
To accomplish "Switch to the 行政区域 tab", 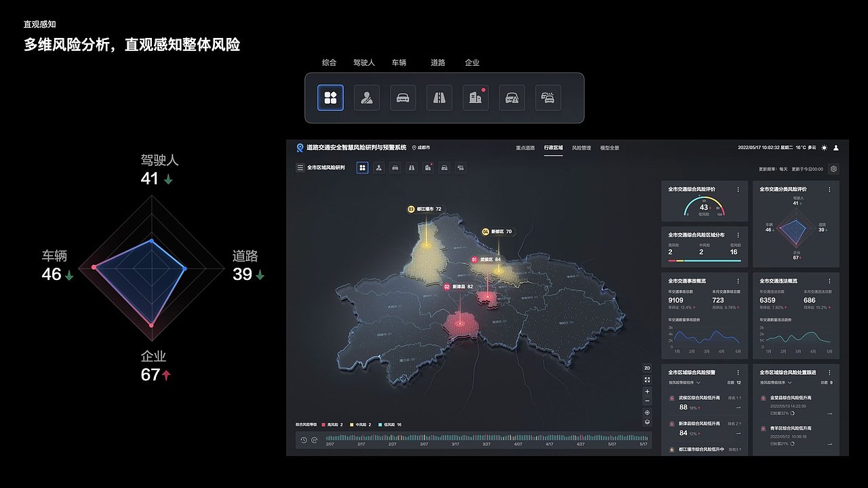I will (x=553, y=148).
